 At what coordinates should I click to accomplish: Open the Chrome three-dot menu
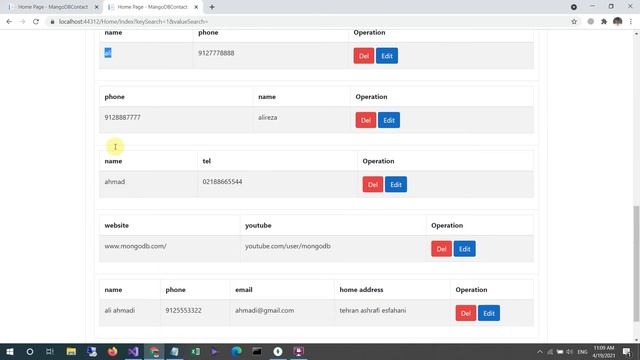click(x=631, y=22)
